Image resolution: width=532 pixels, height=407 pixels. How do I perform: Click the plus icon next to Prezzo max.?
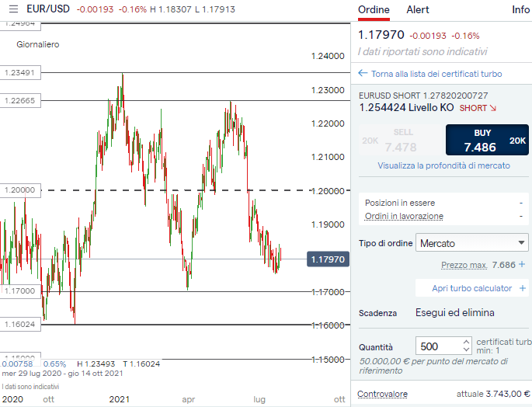click(x=522, y=265)
